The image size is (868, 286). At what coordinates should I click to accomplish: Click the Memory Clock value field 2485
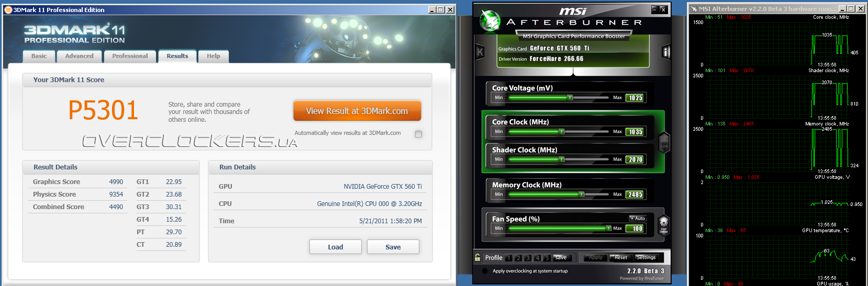tap(636, 195)
